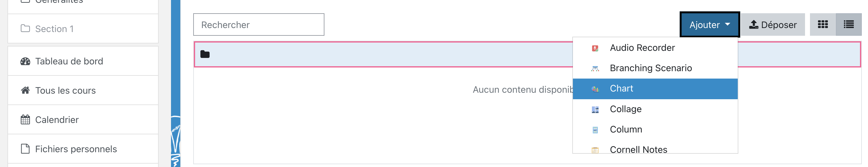Select the Collage menu entry

(x=625, y=109)
